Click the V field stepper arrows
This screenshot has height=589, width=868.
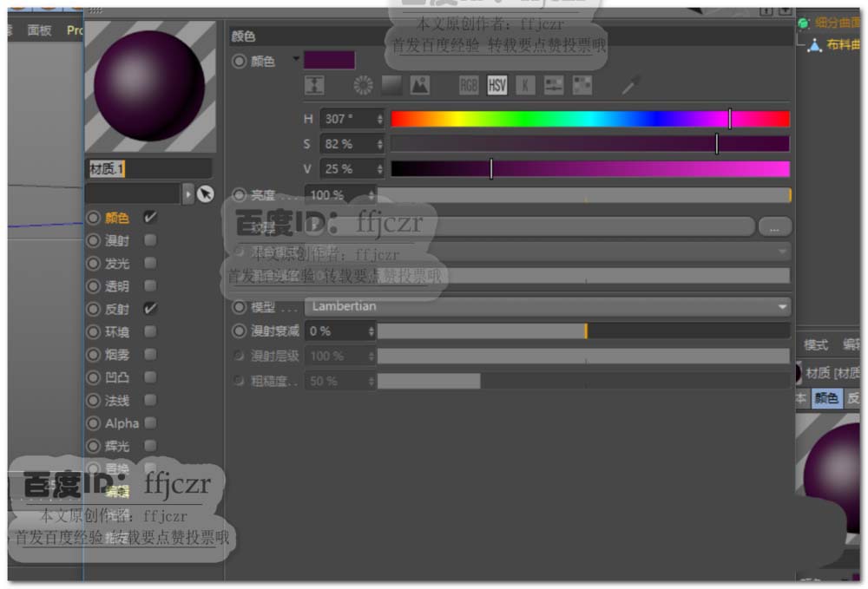(x=380, y=168)
